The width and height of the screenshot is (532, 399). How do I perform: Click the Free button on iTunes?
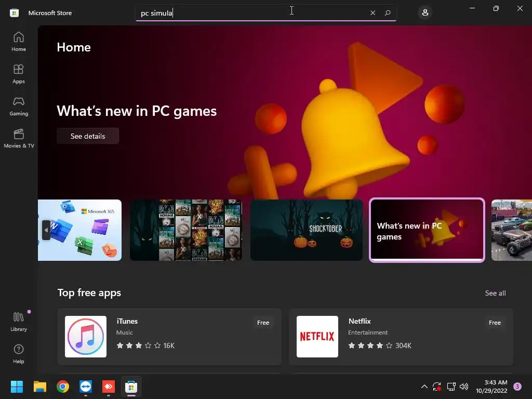(x=263, y=323)
